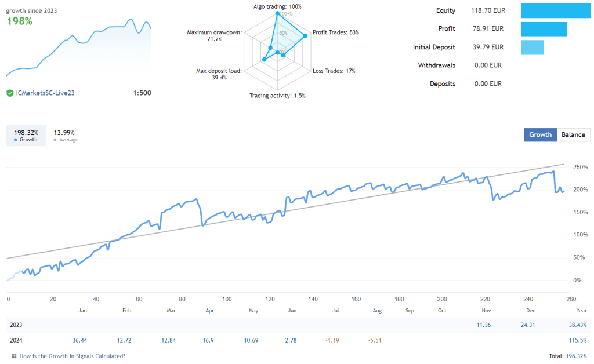594x364 pixels.
Task: Click the blue Equity bar
Action: 555,10
